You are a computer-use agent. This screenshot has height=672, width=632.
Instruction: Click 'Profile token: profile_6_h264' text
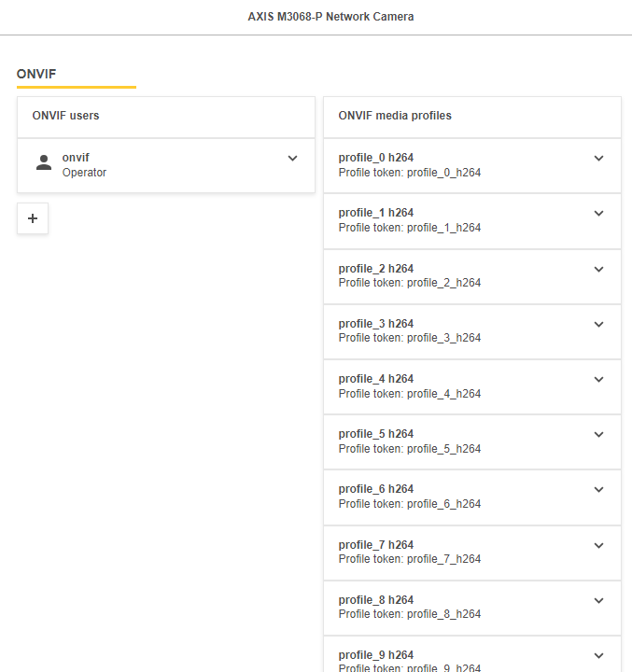(x=410, y=504)
